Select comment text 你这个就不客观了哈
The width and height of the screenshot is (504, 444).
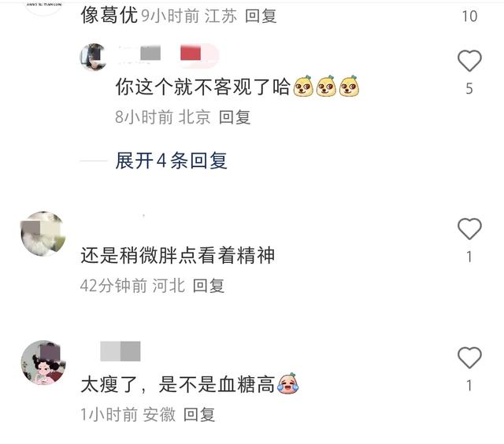pos(202,87)
